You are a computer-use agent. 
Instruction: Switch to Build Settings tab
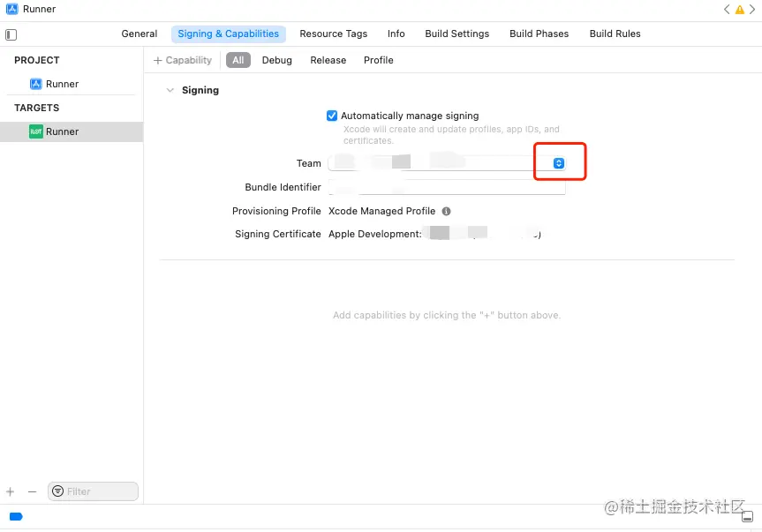click(x=457, y=34)
